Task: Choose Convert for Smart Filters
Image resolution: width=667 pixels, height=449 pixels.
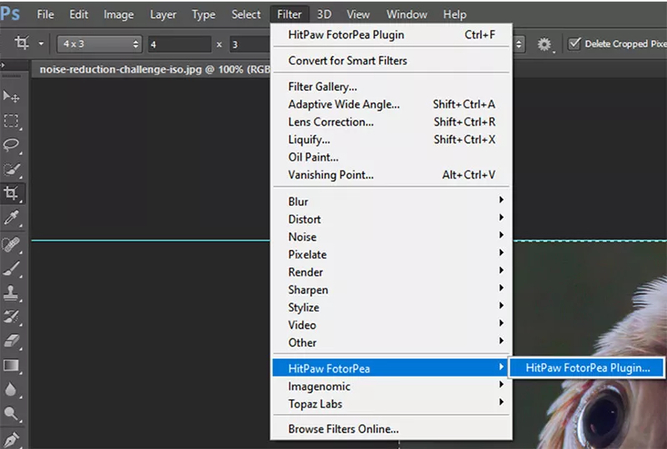Action: [347, 60]
